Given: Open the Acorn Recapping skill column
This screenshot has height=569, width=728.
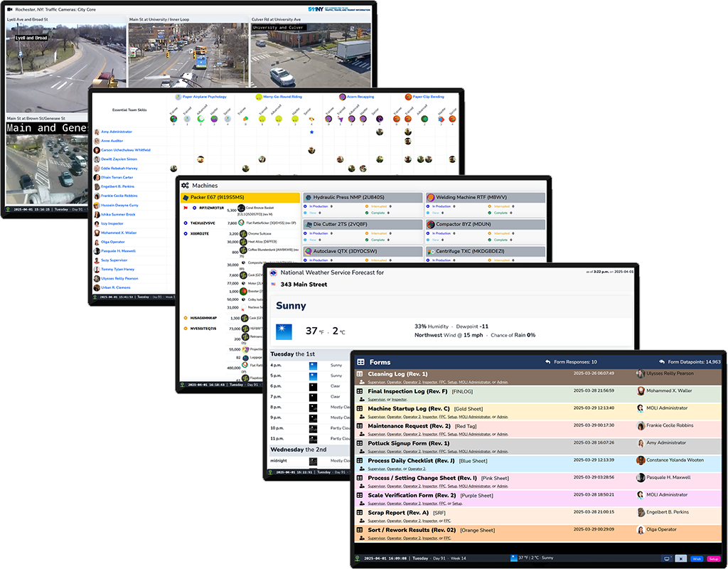Looking at the screenshot, I should pyautogui.click(x=360, y=97).
